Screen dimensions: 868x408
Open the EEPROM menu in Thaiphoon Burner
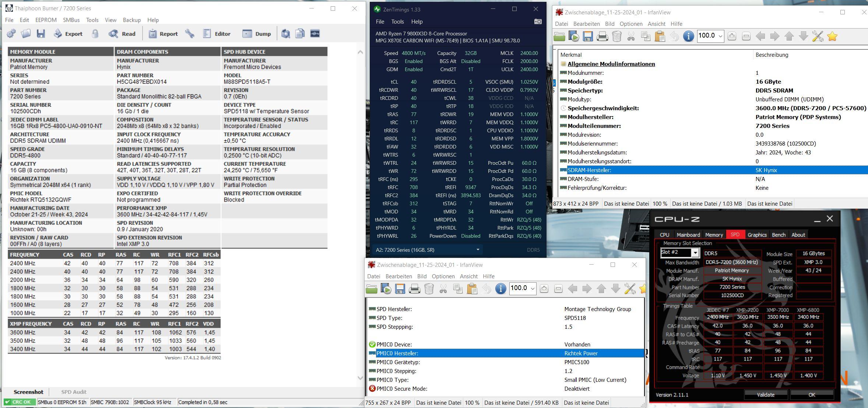click(46, 20)
